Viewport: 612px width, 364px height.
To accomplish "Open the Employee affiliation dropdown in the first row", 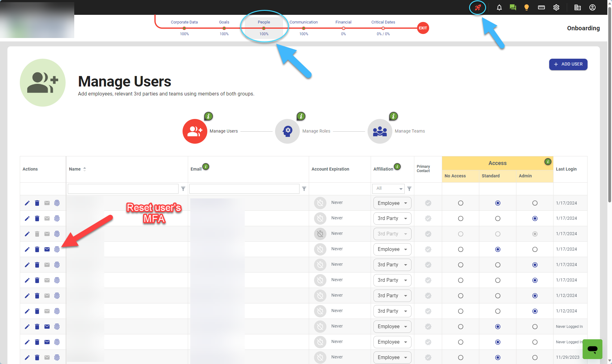I will tap(392, 203).
